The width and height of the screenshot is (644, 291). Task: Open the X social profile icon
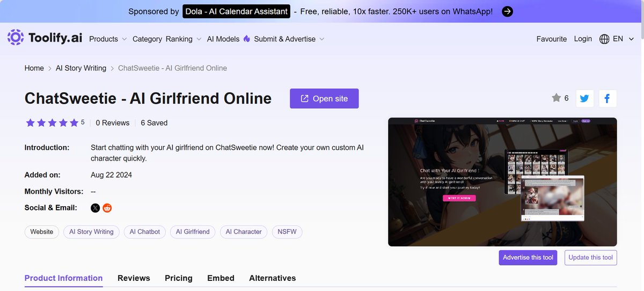[x=95, y=208]
